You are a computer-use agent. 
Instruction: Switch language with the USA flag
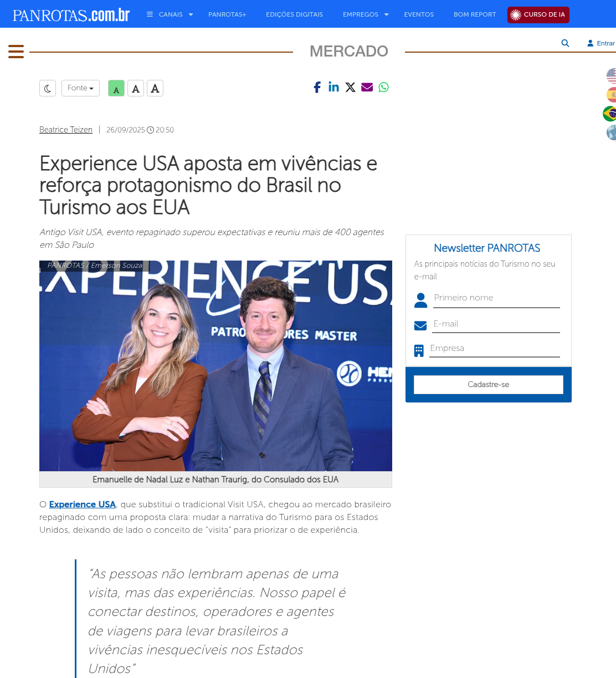tap(611, 76)
